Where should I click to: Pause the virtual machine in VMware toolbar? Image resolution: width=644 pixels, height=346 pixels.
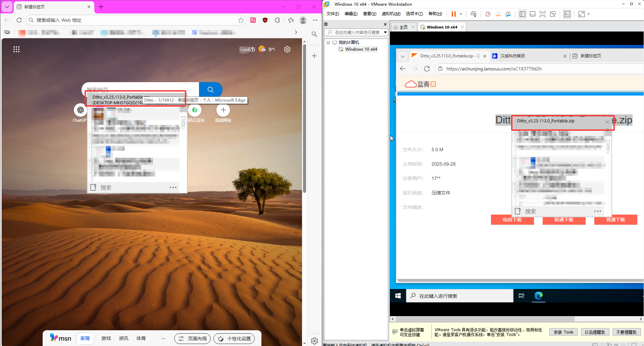point(453,14)
